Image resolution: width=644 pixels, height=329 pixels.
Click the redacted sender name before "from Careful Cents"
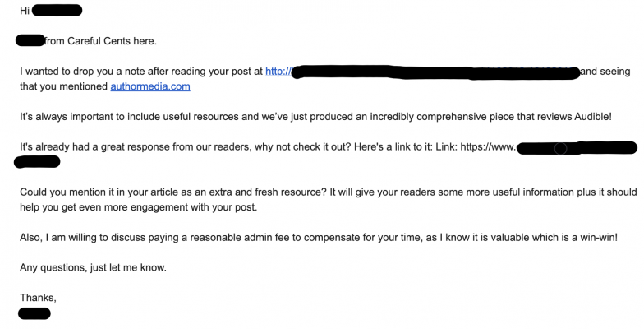(30, 41)
